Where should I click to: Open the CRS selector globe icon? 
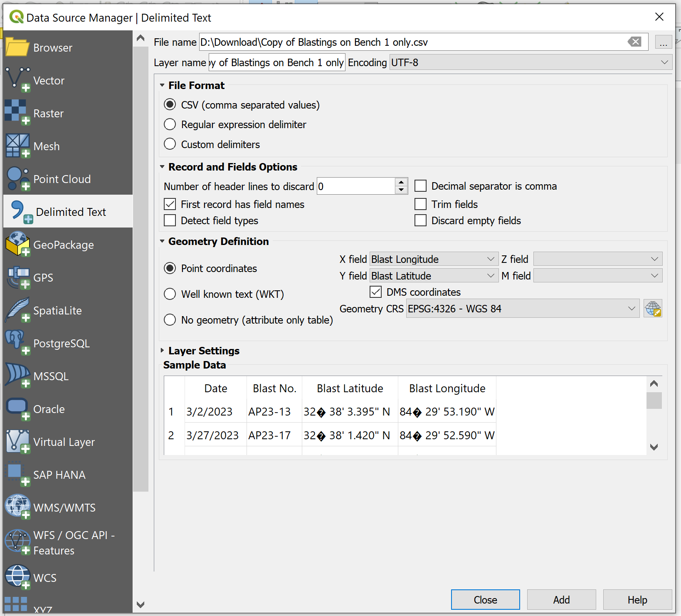tap(653, 308)
